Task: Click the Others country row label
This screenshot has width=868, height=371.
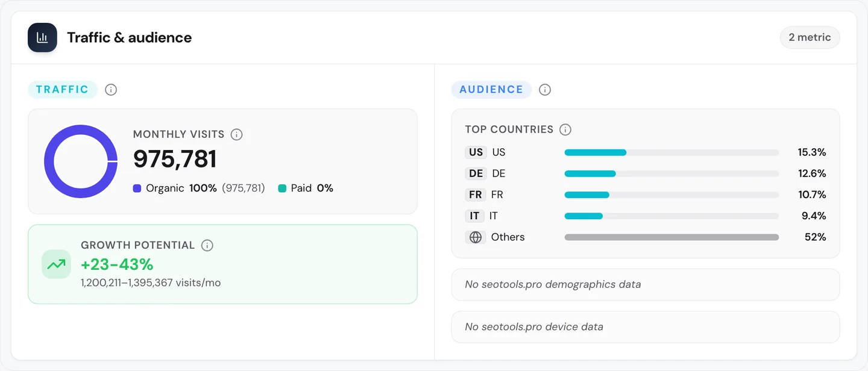Action: click(508, 237)
